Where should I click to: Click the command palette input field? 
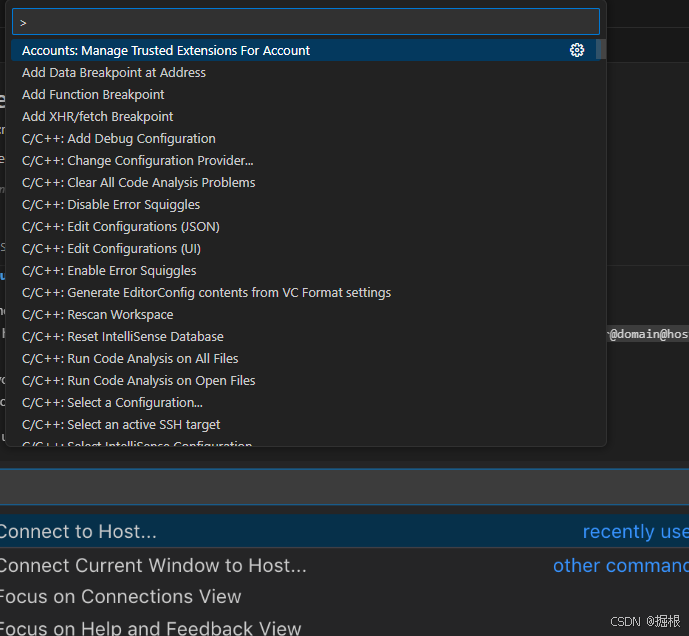pos(306,22)
